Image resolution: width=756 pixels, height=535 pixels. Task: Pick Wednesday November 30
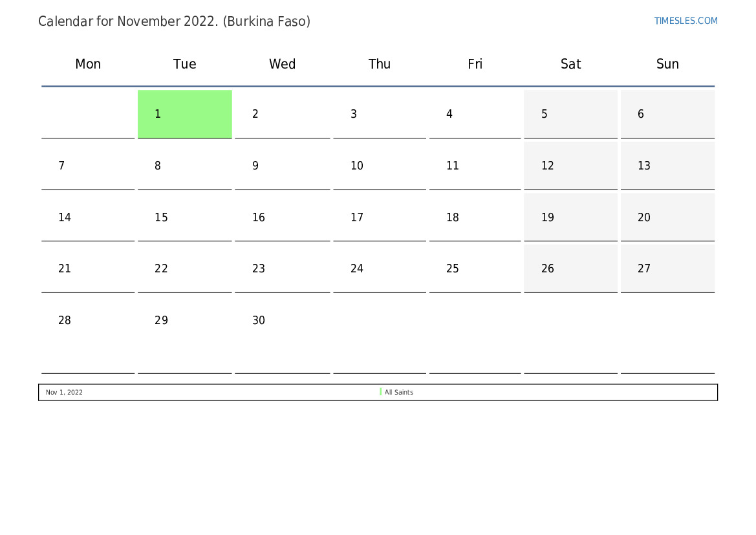[282, 321]
